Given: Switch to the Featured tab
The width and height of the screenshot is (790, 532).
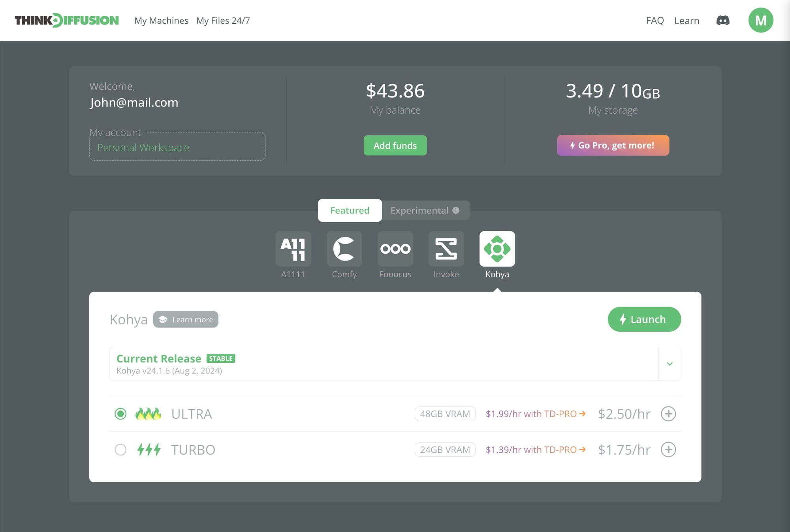Looking at the screenshot, I should (350, 210).
